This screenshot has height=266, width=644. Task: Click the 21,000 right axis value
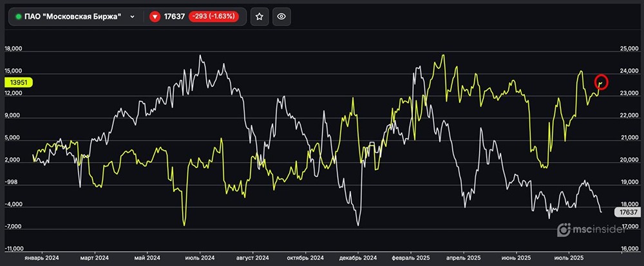pos(629,138)
